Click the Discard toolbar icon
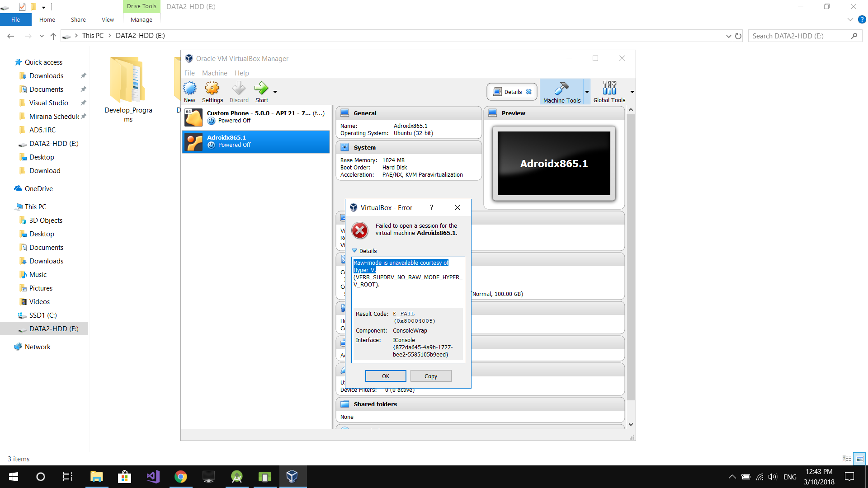This screenshot has width=868, height=488. [x=239, y=92]
